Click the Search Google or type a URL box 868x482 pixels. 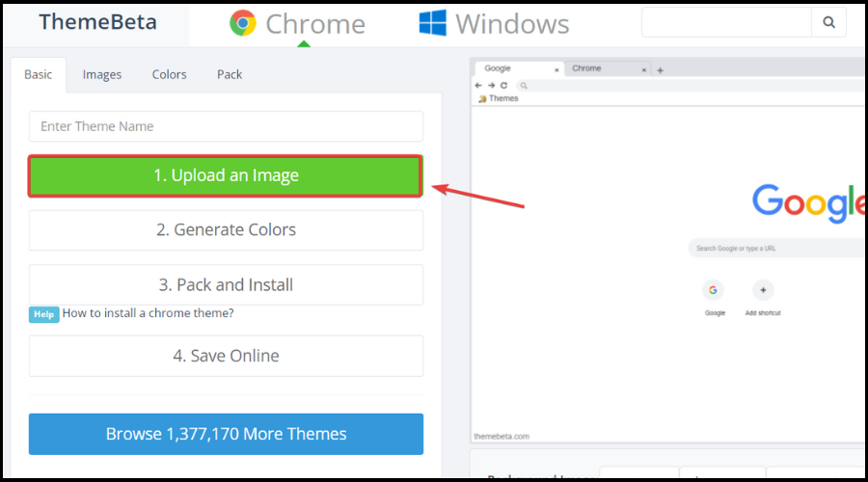(x=776, y=249)
